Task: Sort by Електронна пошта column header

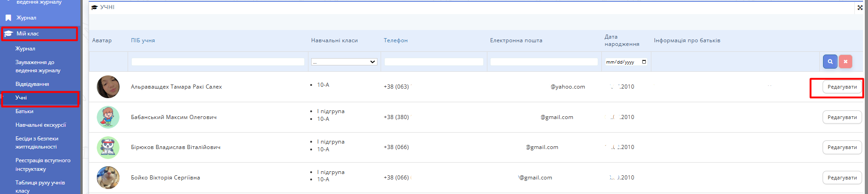Action: [x=516, y=40]
